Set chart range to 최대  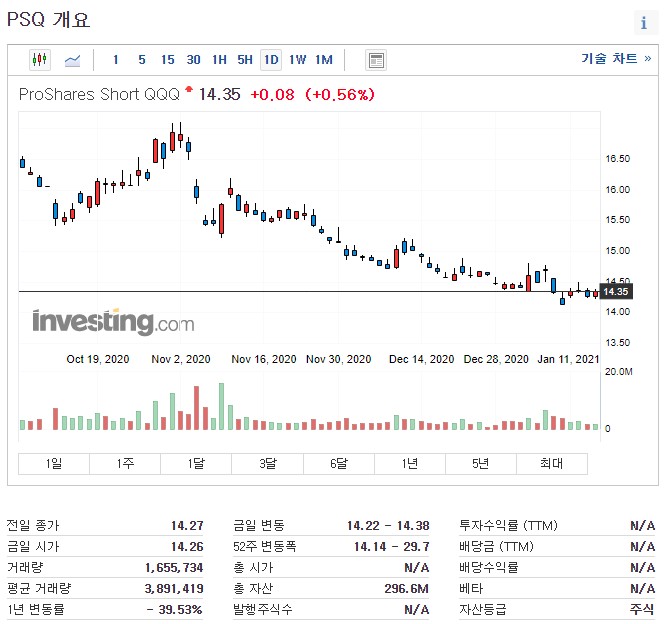552,463
